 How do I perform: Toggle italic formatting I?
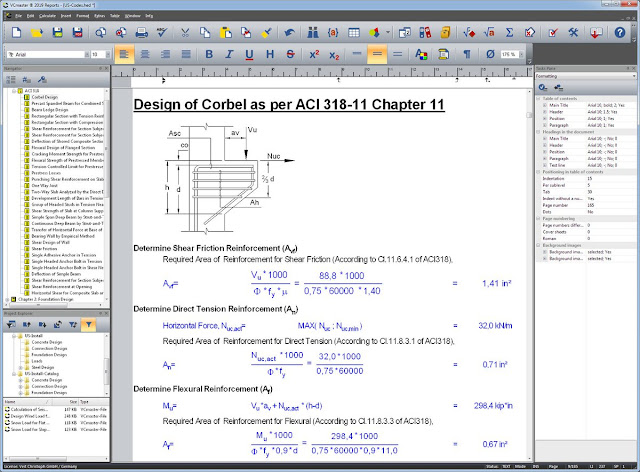(x=229, y=54)
